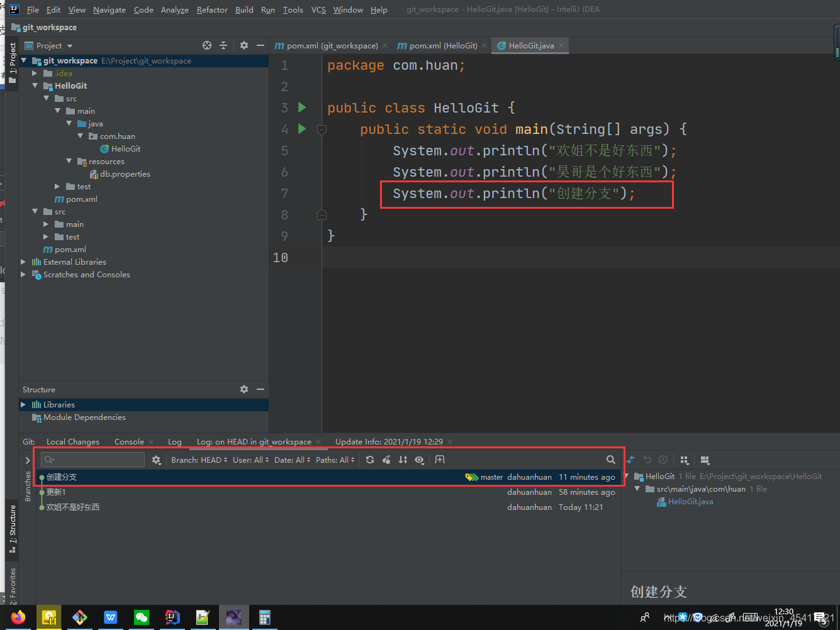Screen dimensions: 840x630
Task: Collapse the resources folder
Action: (x=69, y=161)
